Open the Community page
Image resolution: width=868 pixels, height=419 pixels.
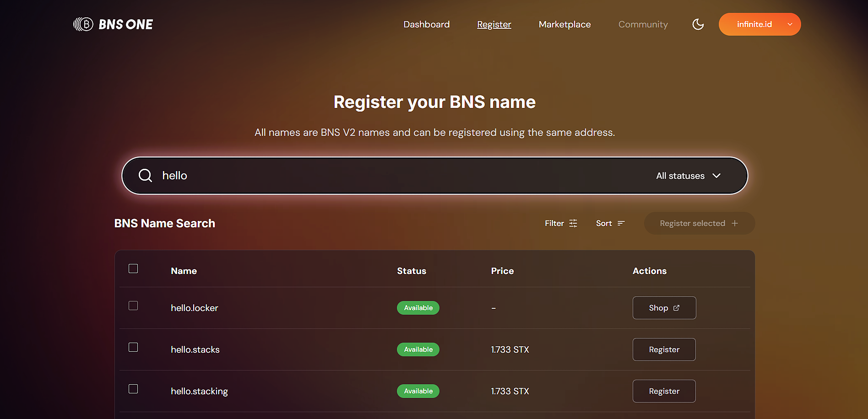point(643,24)
